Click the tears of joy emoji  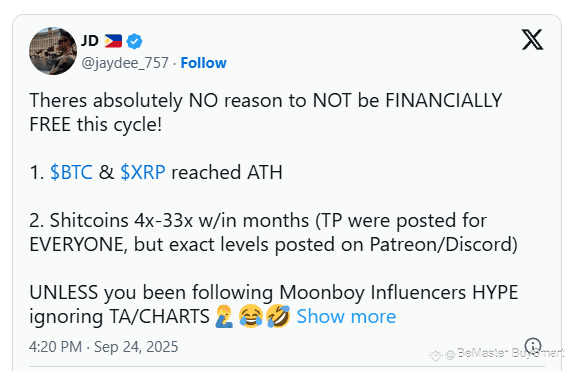[x=251, y=316]
